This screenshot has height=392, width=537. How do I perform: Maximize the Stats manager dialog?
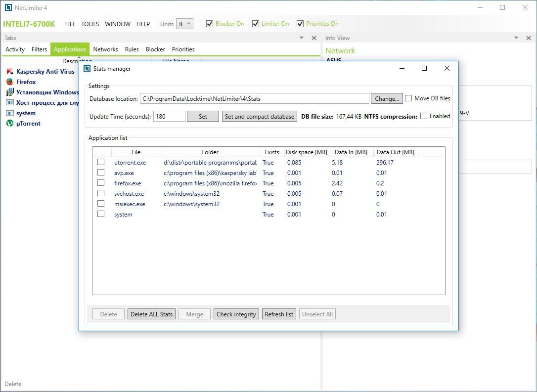click(x=424, y=69)
